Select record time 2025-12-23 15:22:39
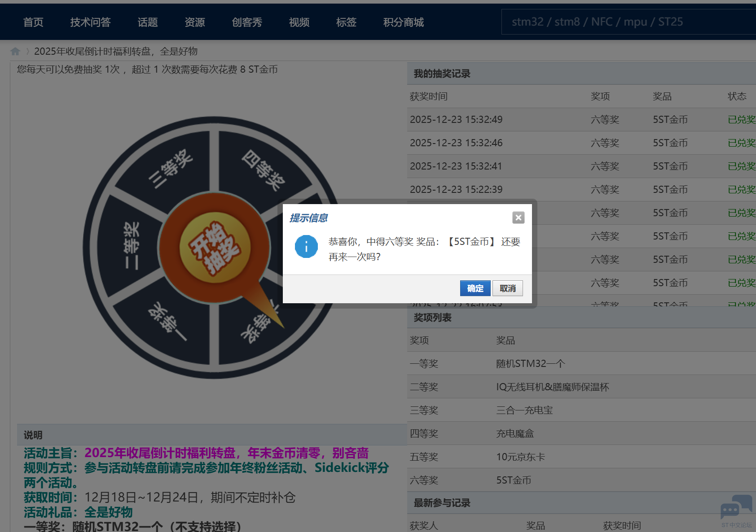Image resolution: width=756 pixels, height=532 pixels. coord(456,190)
